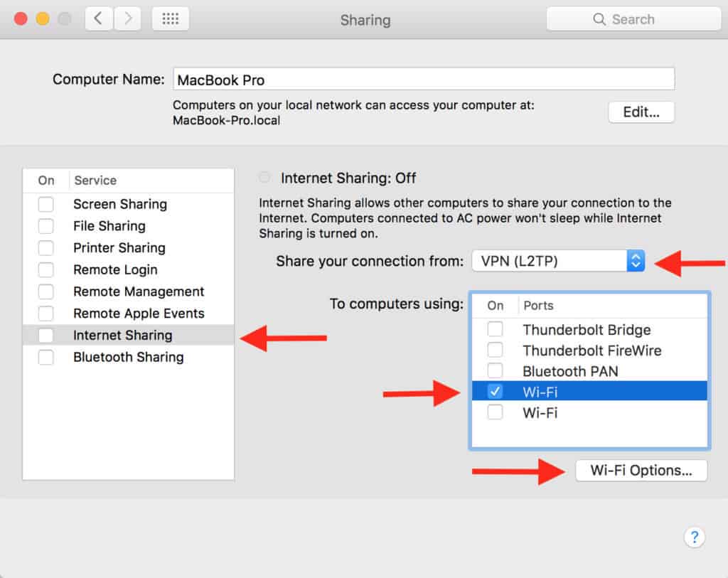Click the Internet Sharing status indicator
The width and height of the screenshot is (728, 578).
[x=264, y=177]
